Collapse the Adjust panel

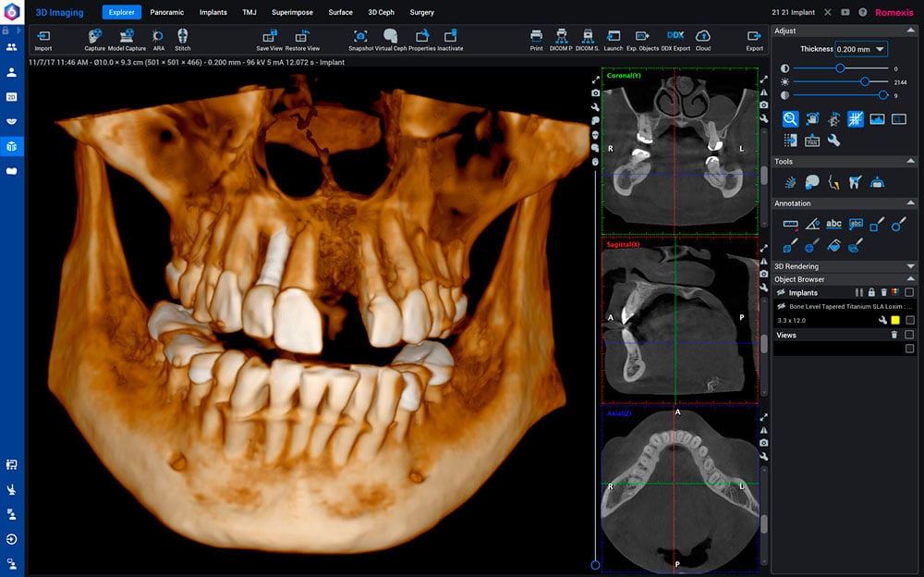[x=911, y=31]
